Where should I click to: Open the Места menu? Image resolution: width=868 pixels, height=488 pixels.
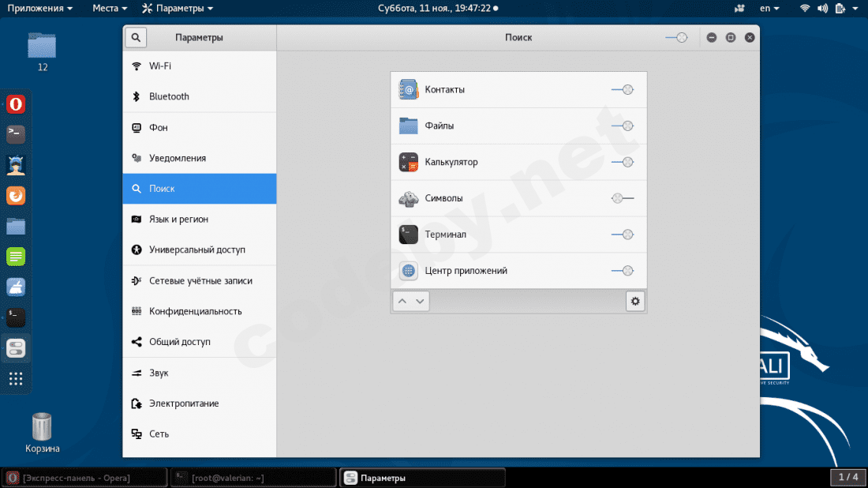[x=110, y=9]
